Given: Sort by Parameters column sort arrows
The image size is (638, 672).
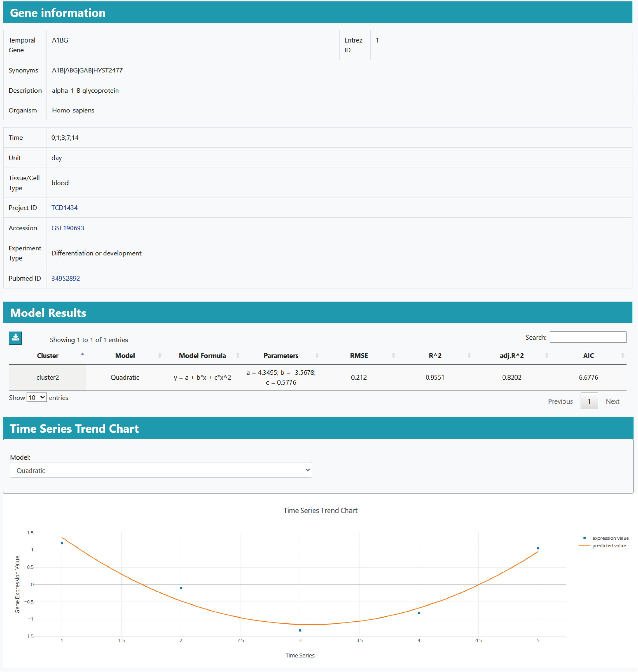Looking at the screenshot, I should (x=317, y=356).
